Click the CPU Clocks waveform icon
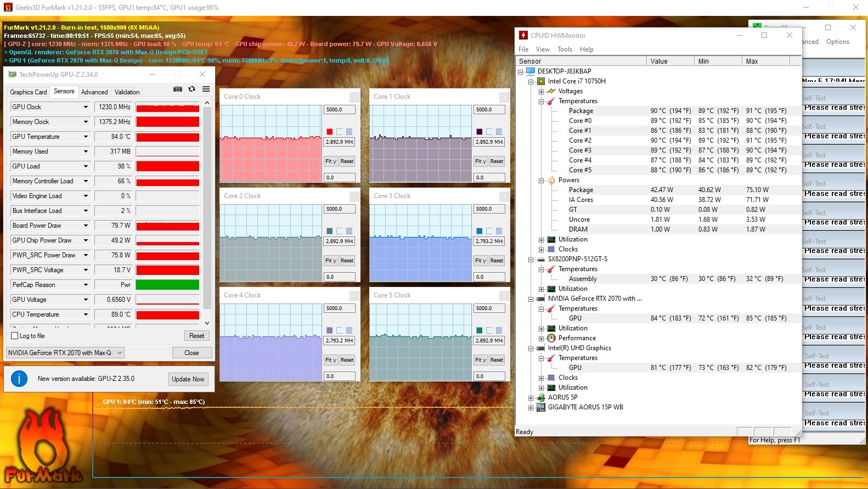868x489 pixels. 551,249
